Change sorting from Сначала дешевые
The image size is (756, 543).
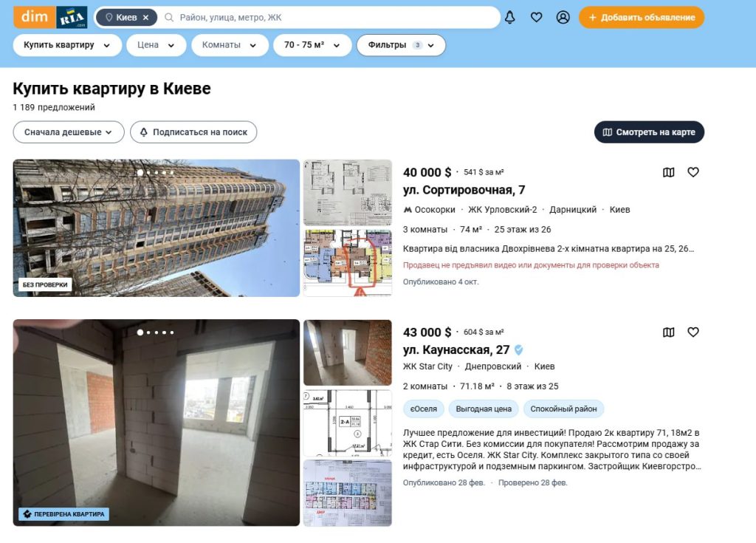tap(68, 132)
